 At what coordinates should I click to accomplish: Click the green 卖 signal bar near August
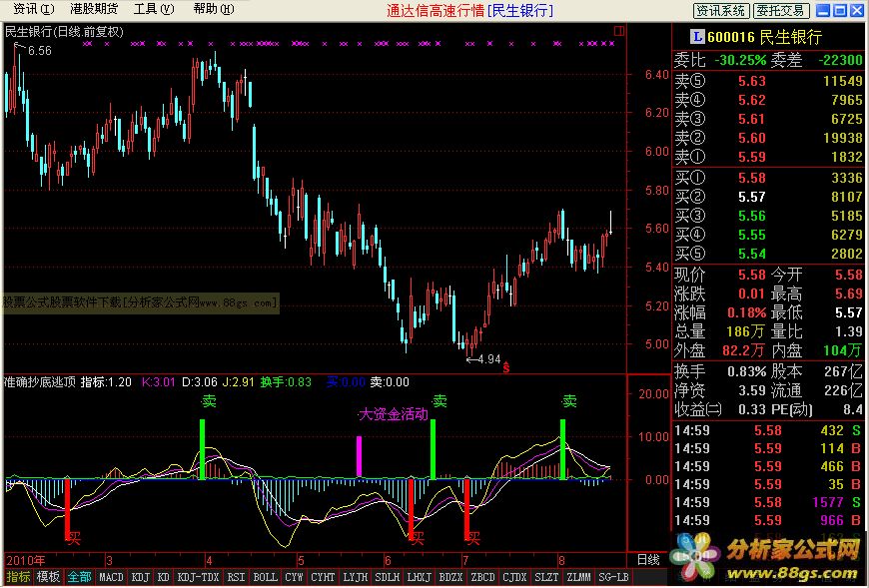click(563, 449)
